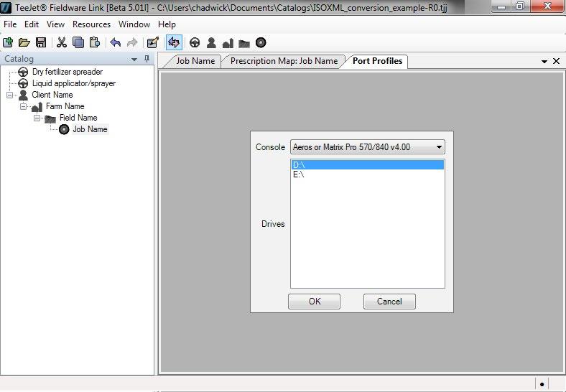Click the Cancel button

tap(389, 302)
